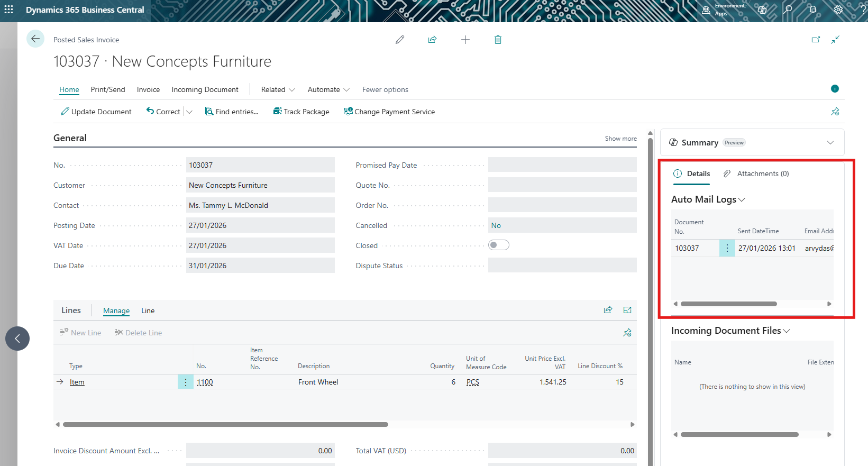Viewport: 868px width, 466px height.
Task: Open item number 1100 link
Action: tap(205, 382)
